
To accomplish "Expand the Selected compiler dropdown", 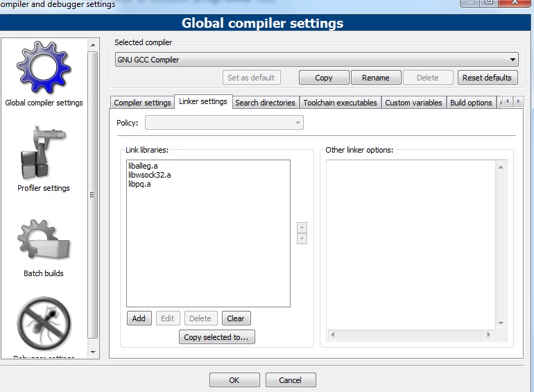I will coord(316,60).
